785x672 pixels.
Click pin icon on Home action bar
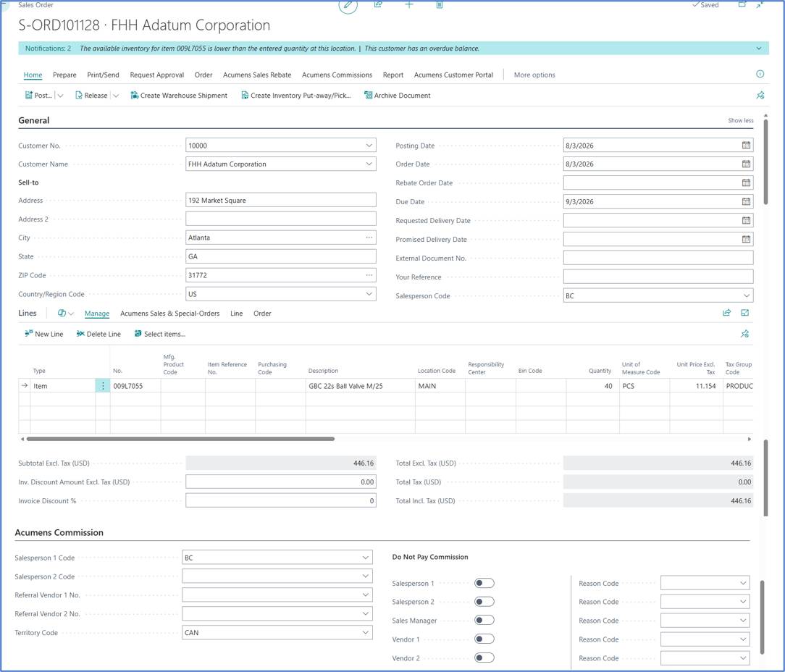click(760, 95)
